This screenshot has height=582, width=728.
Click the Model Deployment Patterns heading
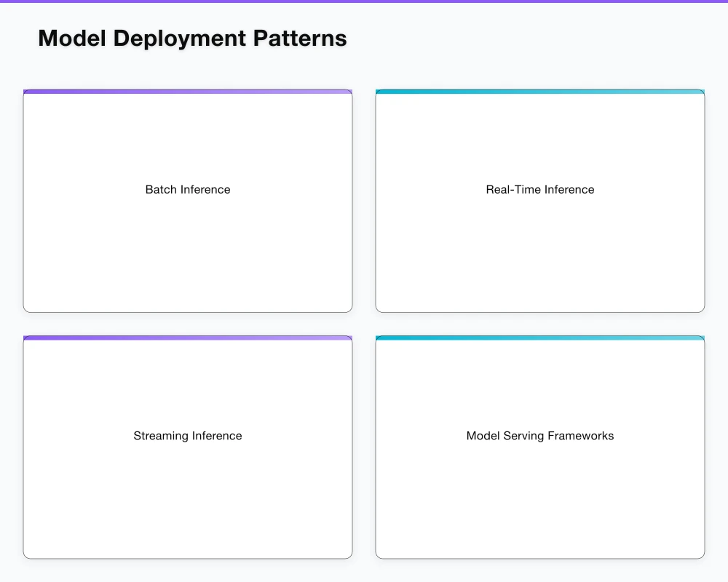click(192, 38)
